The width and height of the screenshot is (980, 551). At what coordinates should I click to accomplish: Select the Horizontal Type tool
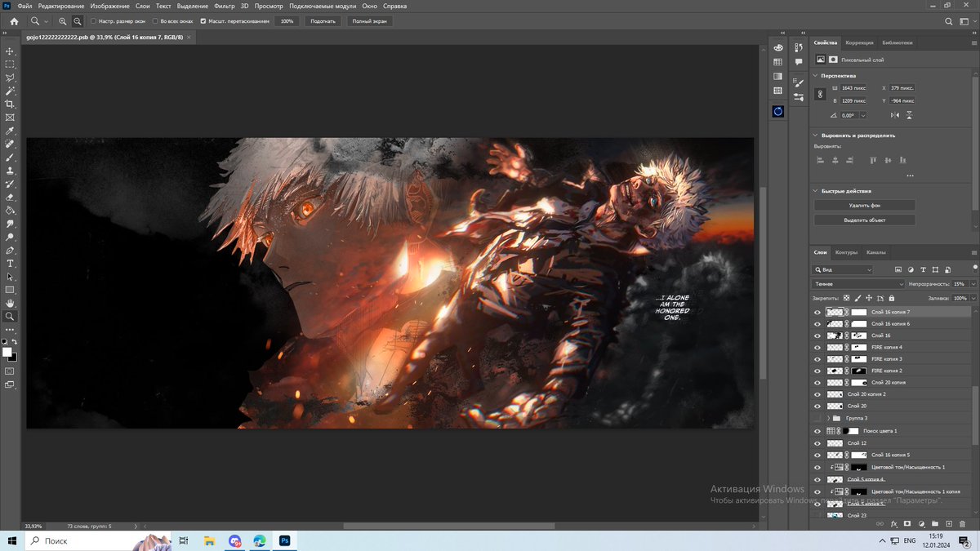(10, 263)
